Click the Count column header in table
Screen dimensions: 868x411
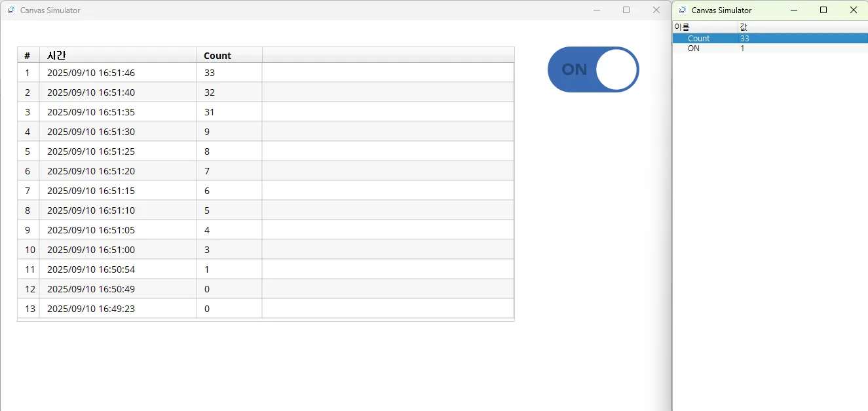[x=229, y=56]
